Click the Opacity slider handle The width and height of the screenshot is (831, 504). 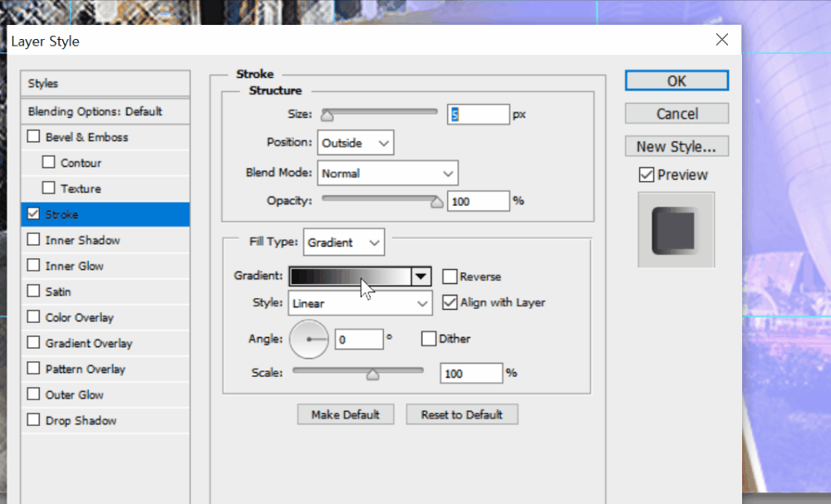[437, 202]
